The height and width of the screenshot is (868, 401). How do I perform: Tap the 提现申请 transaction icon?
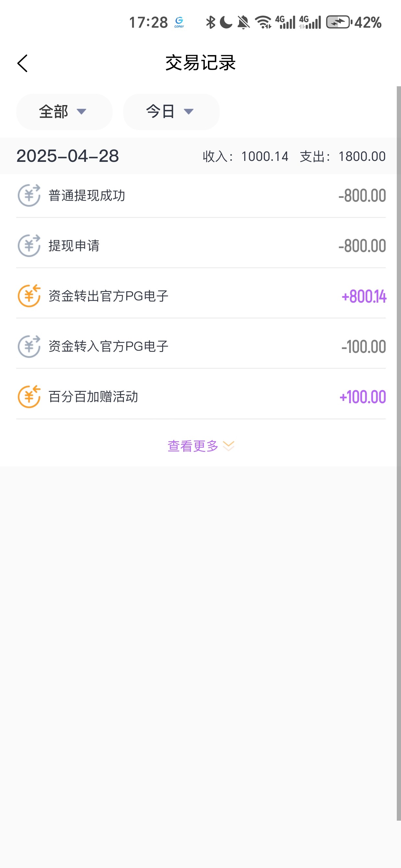29,246
